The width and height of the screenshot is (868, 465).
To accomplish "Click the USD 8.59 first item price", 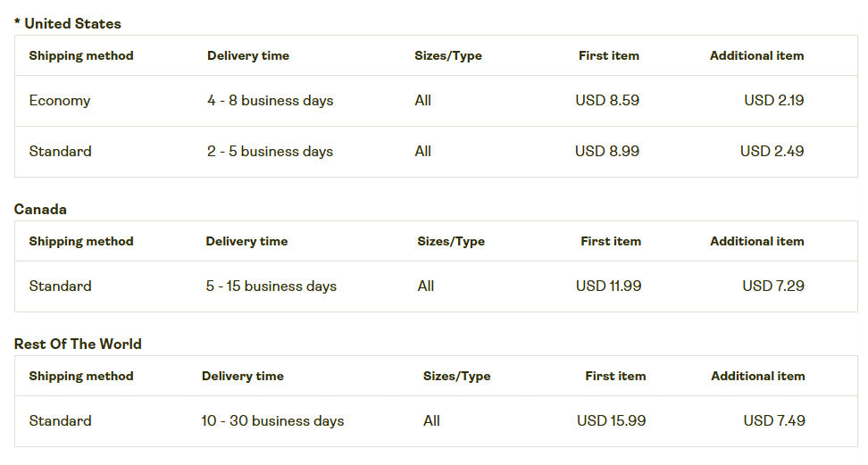I will coord(607,101).
